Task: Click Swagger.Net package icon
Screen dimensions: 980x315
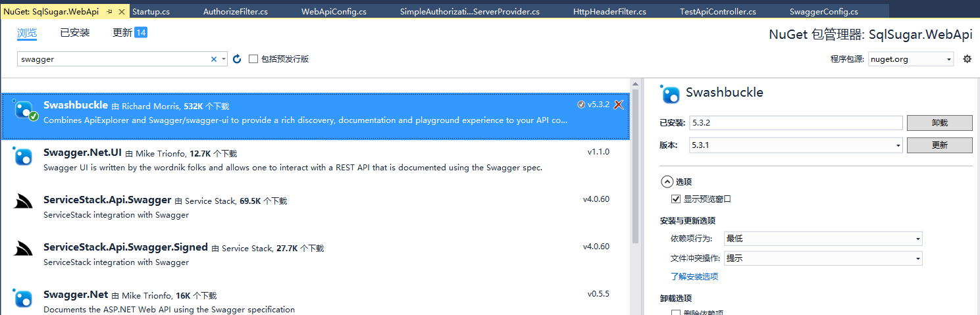Action: point(23,299)
